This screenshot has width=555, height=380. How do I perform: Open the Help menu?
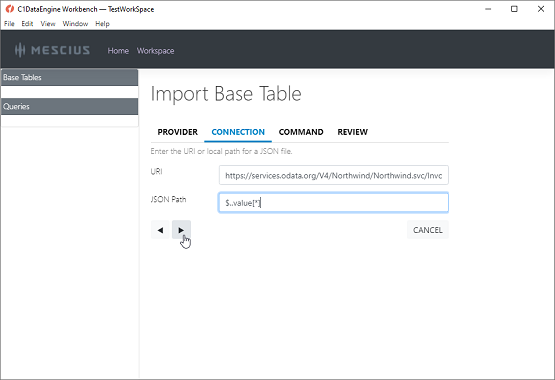[x=102, y=24]
